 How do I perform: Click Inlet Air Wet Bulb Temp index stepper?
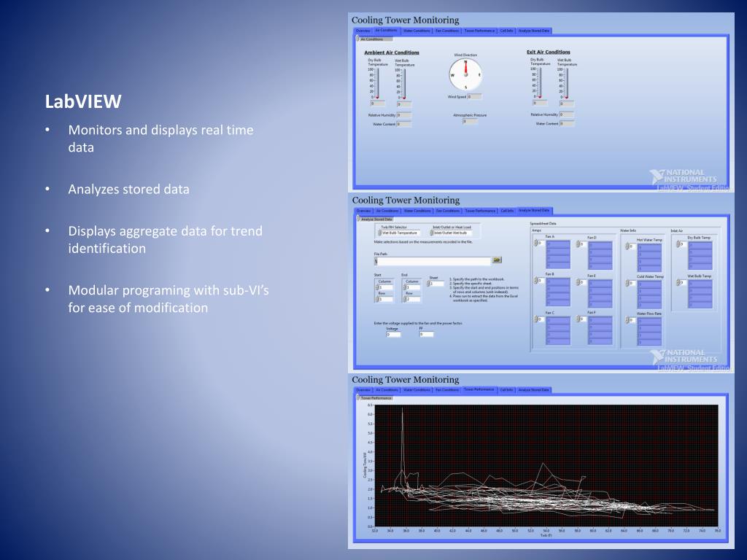click(678, 282)
